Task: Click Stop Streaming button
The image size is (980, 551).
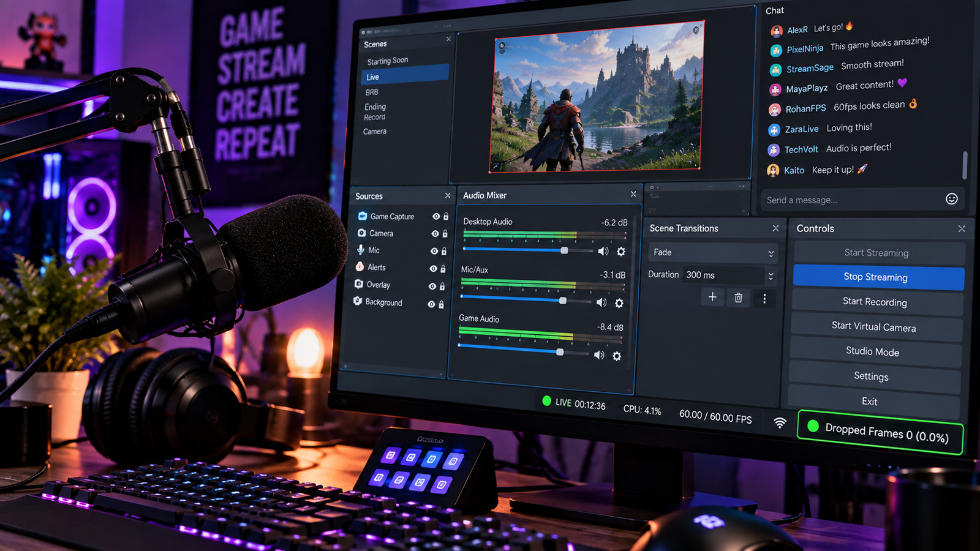Action: 878,277
